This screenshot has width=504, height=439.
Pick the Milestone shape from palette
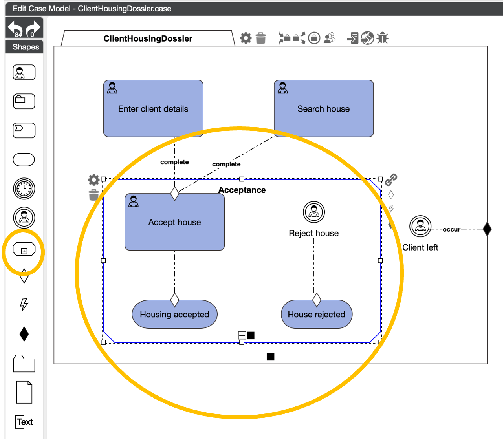pos(24,160)
